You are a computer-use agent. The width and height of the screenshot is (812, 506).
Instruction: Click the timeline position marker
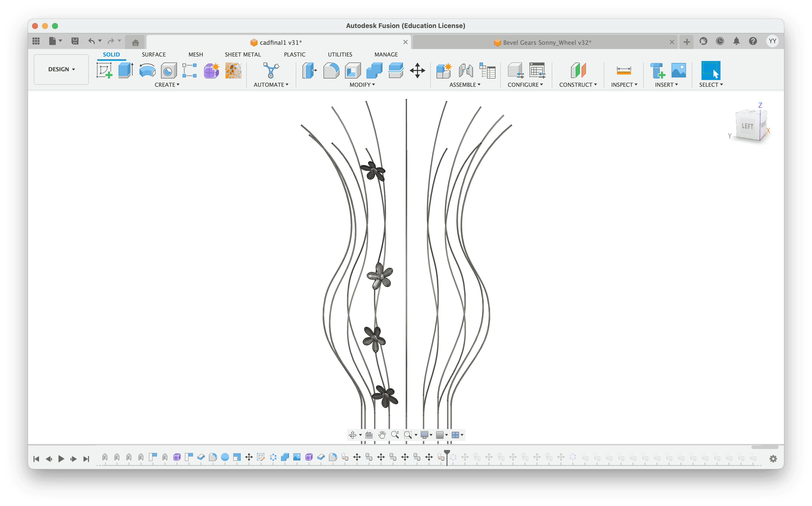click(x=447, y=453)
